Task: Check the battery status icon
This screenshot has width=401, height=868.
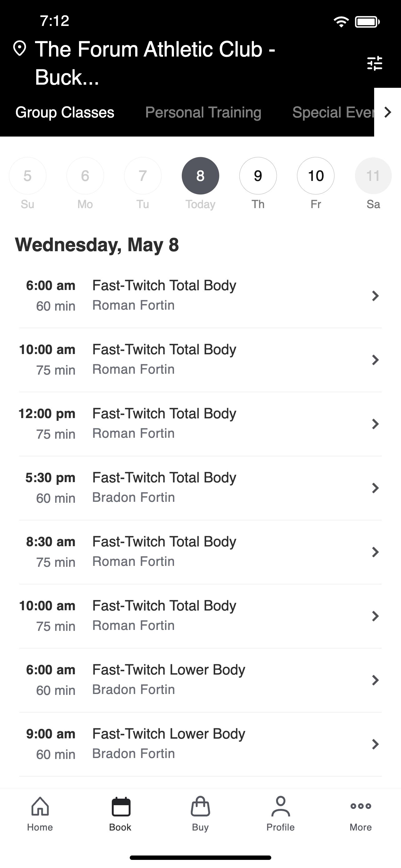Action: point(367,22)
